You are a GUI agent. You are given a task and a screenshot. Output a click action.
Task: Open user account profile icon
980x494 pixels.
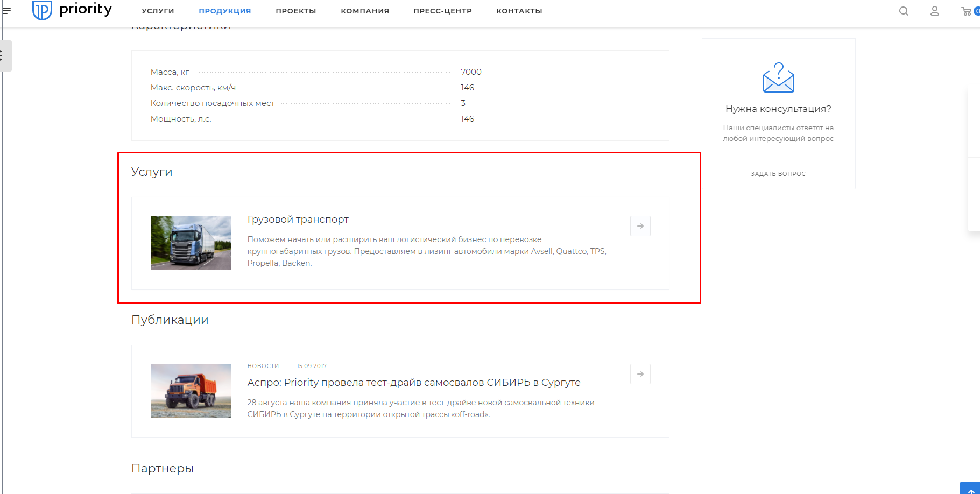coord(935,11)
